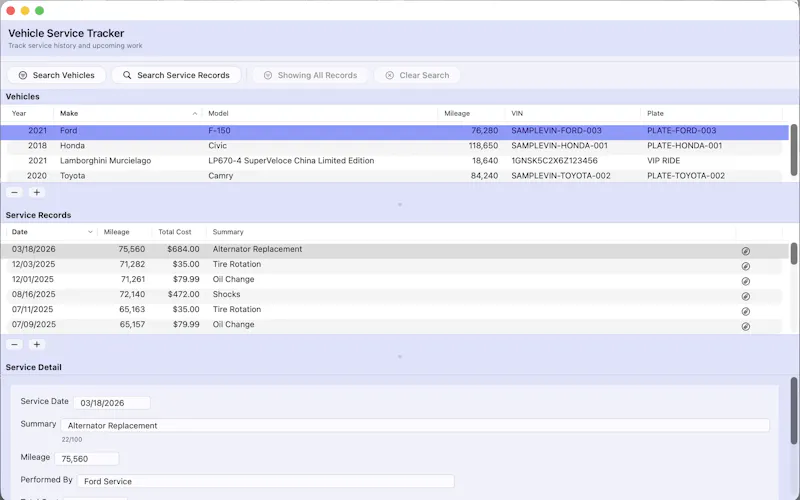
Task: Open edit icon for 12/01/2025 Oil Change
Action: click(745, 281)
